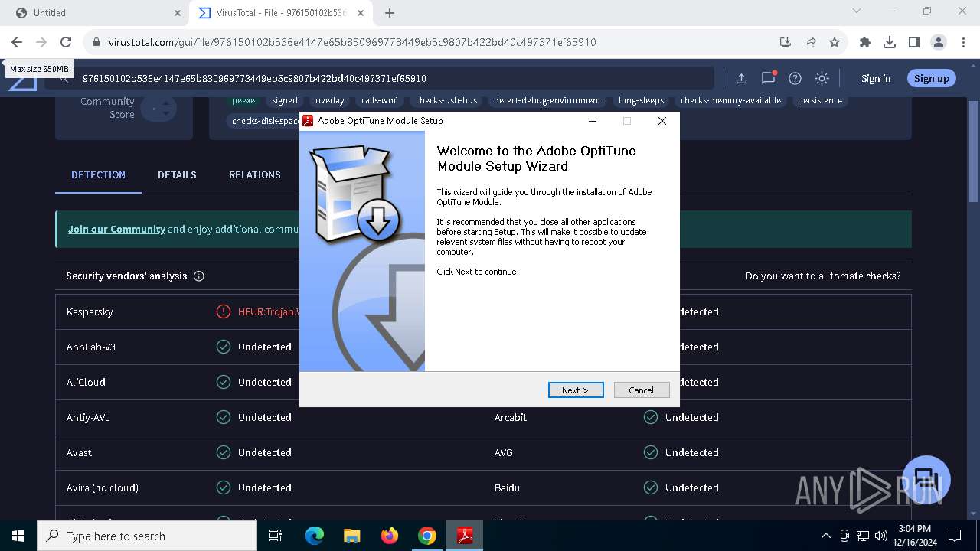Open Adobe setup taskbar icon

465,536
